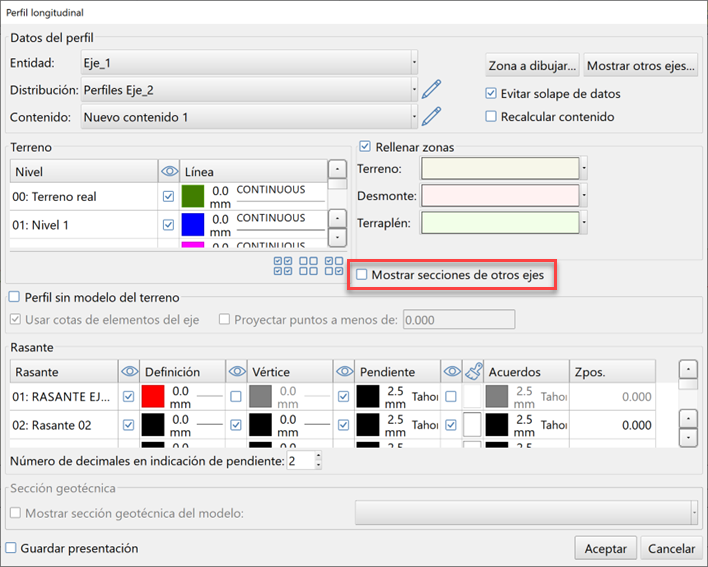Click the Zona a dibujar... button
708x567 pixels.
click(532, 66)
